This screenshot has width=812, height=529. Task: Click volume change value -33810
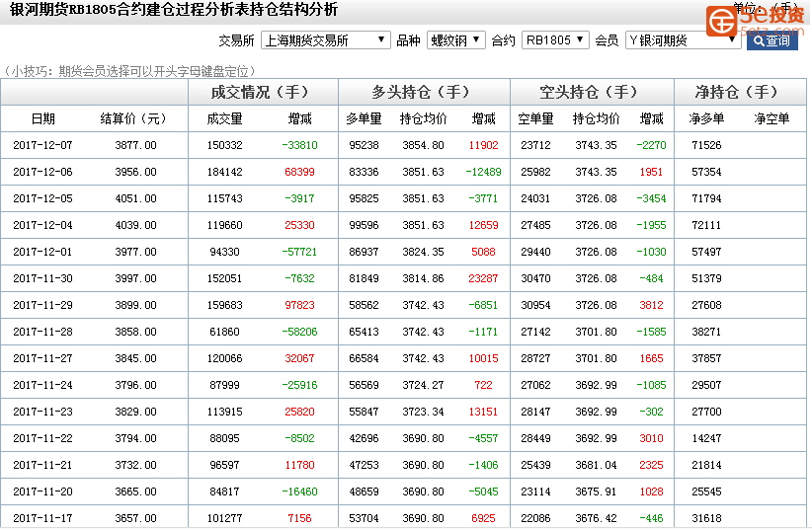point(300,145)
